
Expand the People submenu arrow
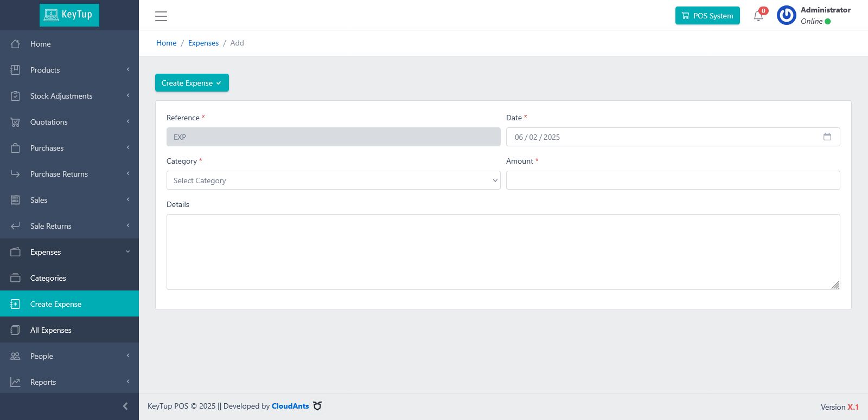pyautogui.click(x=128, y=356)
